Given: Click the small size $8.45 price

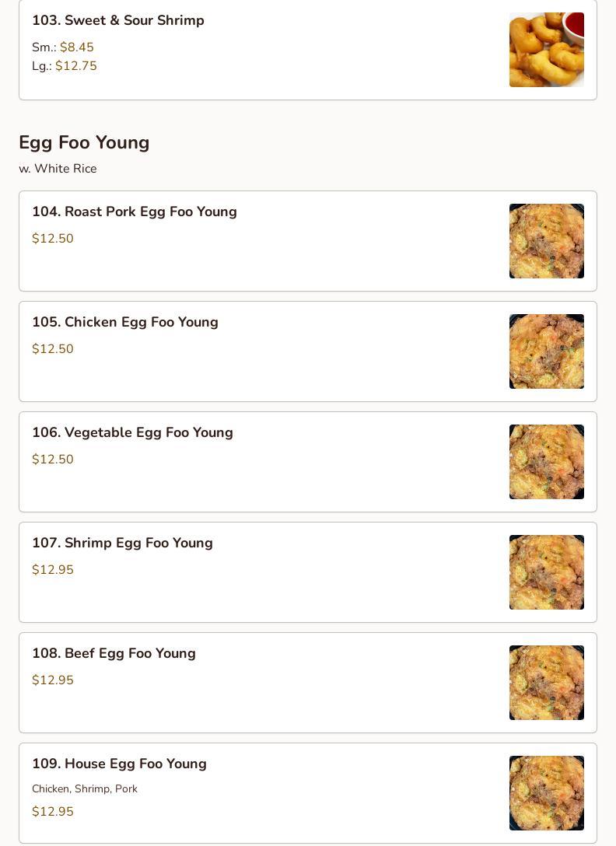Looking at the screenshot, I should tap(77, 47).
